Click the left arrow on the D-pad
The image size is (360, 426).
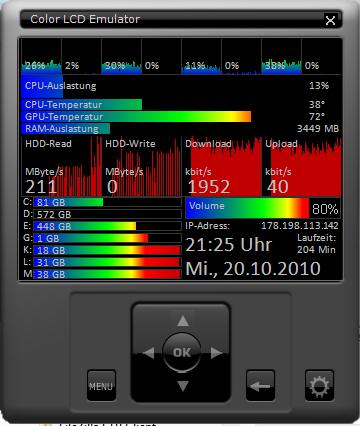[149, 353]
